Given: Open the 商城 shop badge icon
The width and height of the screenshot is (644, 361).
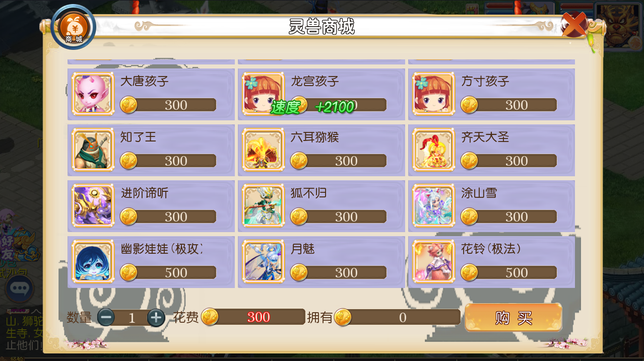Looking at the screenshot, I should pos(74,27).
